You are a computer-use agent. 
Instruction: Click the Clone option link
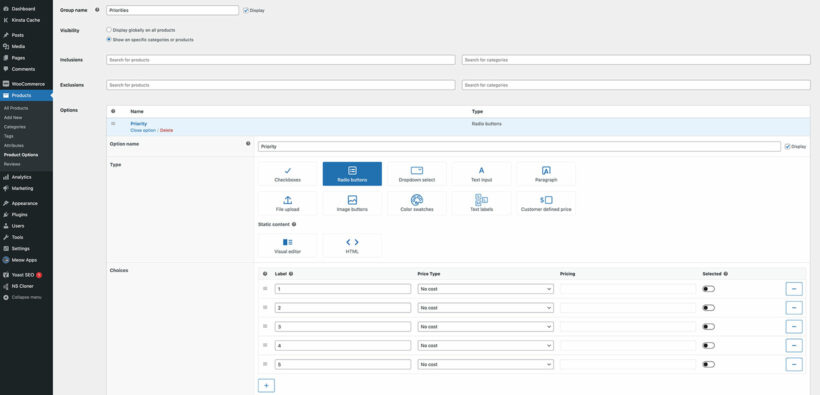pos(143,130)
